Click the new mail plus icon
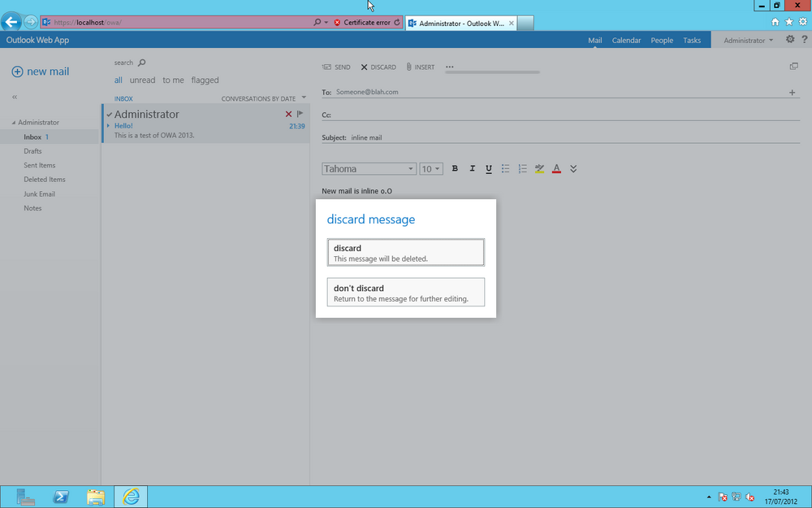The height and width of the screenshot is (508, 812). [17, 72]
